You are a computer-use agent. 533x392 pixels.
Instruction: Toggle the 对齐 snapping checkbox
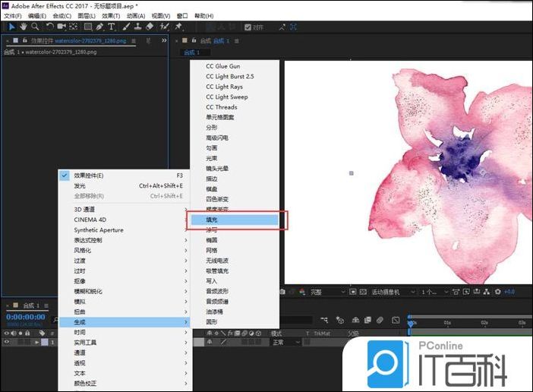pos(248,27)
